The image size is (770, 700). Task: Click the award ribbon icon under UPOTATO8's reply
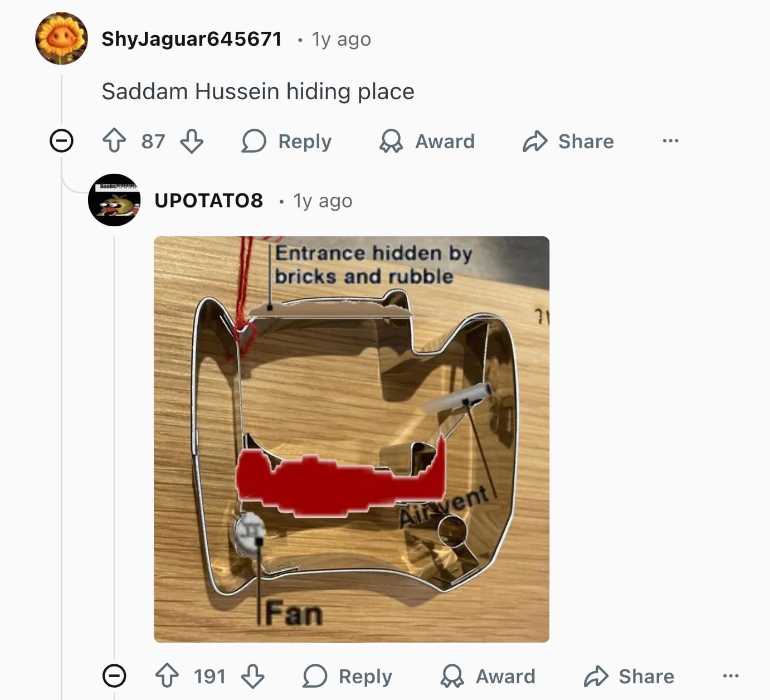pyautogui.click(x=452, y=676)
